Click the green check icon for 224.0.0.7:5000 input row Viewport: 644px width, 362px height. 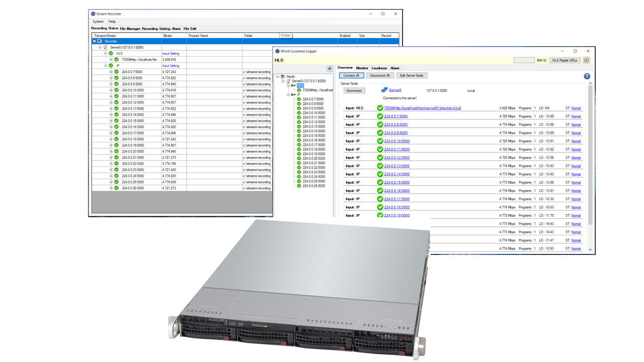pos(380,116)
